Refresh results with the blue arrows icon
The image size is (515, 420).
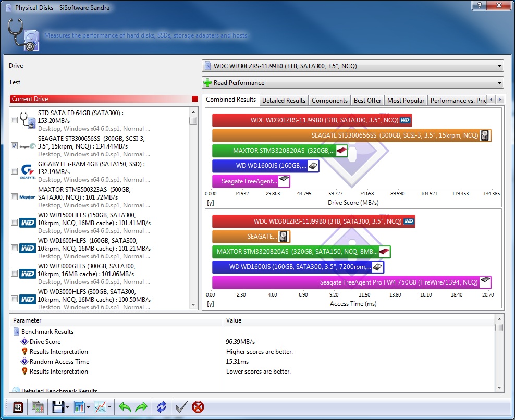pyautogui.click(x=162, y=407)
